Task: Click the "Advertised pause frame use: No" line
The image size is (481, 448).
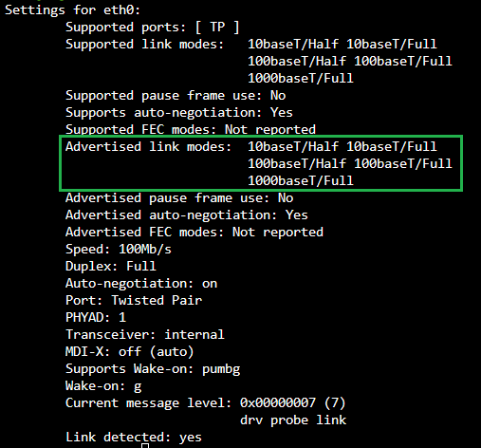Action: click(x=179, y=198)
